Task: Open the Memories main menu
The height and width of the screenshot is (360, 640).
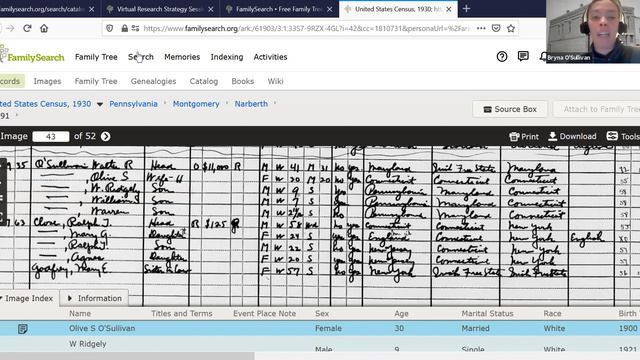Action: point(182,57)
